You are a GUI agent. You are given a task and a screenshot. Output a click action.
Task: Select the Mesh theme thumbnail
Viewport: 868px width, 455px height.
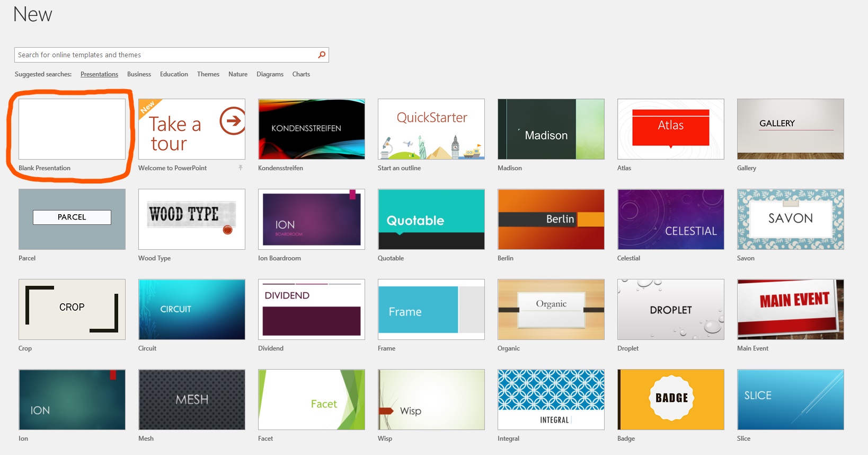[192, 399]
